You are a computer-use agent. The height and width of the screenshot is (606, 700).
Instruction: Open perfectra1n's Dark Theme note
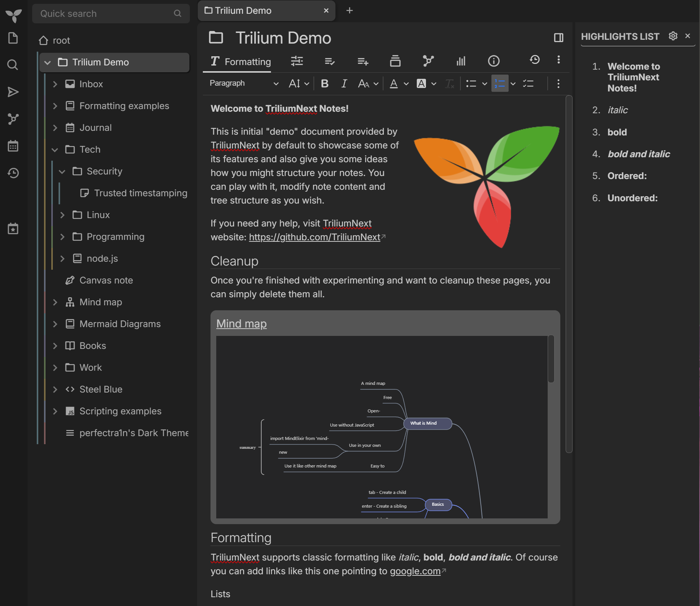click(134, 433)
